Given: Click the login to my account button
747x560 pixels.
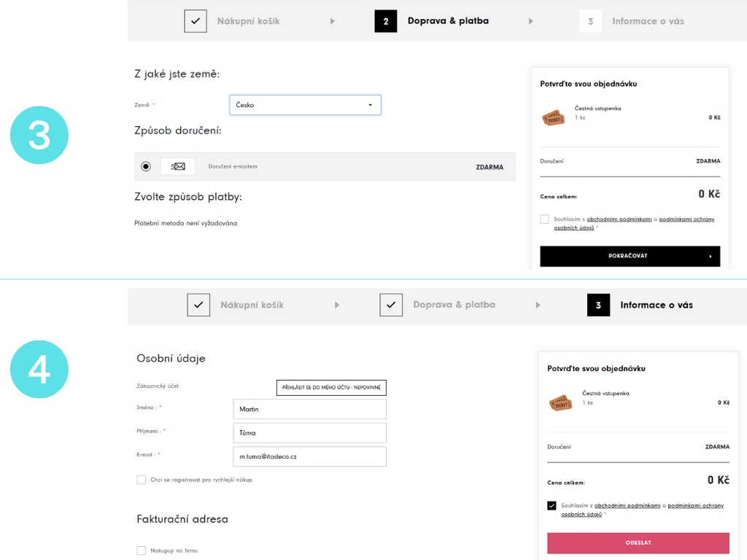Looking at the screenshot, I should (331, 387).
